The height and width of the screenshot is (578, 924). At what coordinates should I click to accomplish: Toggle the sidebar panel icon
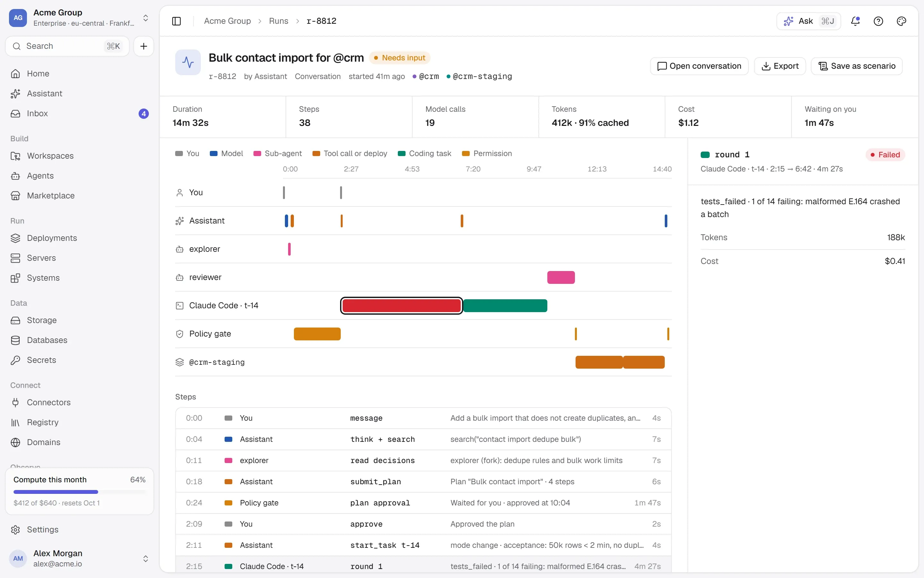tap(176, 21)
